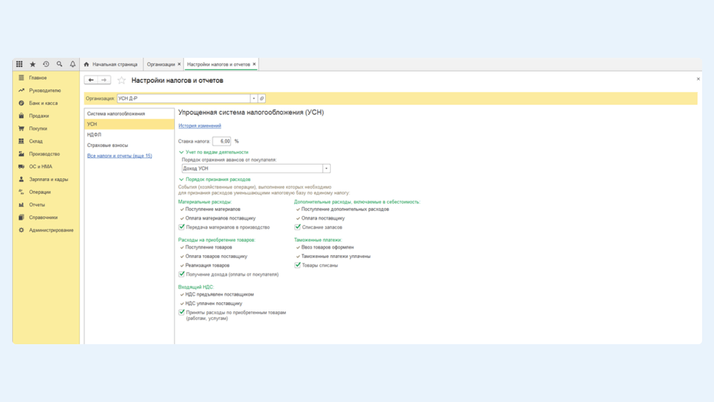Toggle Приняты расходы по приобретенным товарам checkbox
This screenshot has width=714, height=402.
(182, 312)
